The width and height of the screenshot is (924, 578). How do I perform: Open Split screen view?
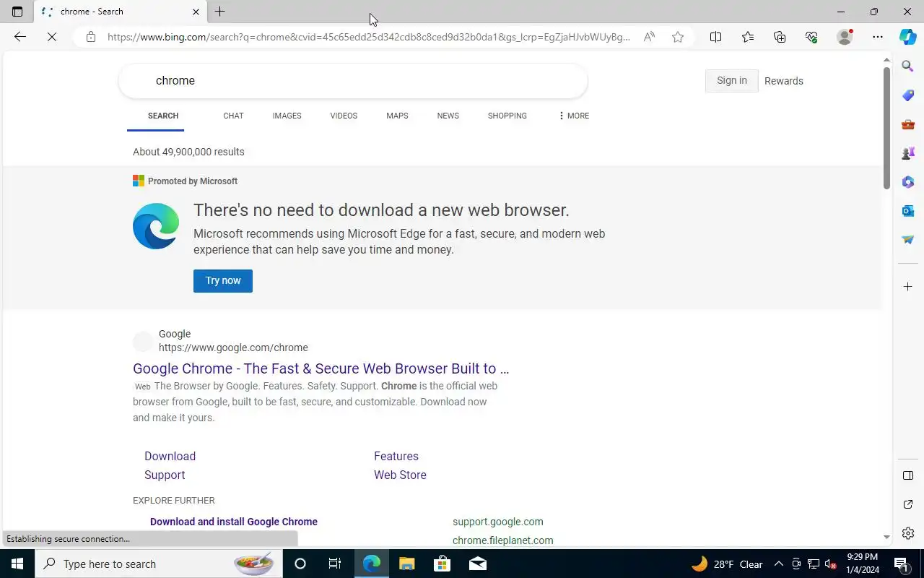(715, 37)
